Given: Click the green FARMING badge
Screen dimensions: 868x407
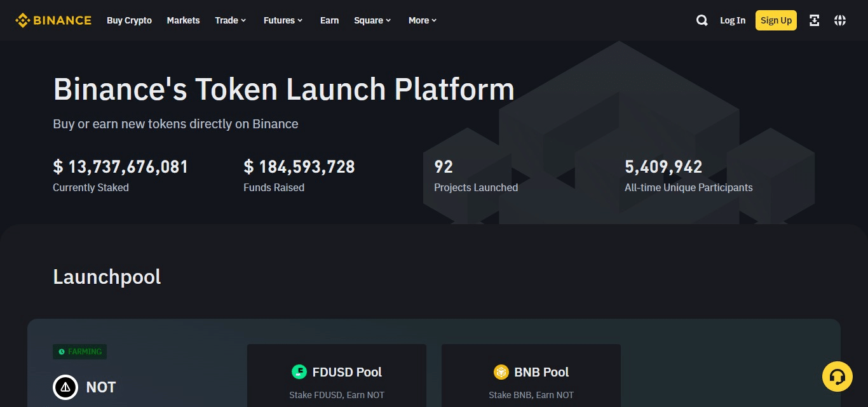Looking at the screenshot, I should [79, 351].
